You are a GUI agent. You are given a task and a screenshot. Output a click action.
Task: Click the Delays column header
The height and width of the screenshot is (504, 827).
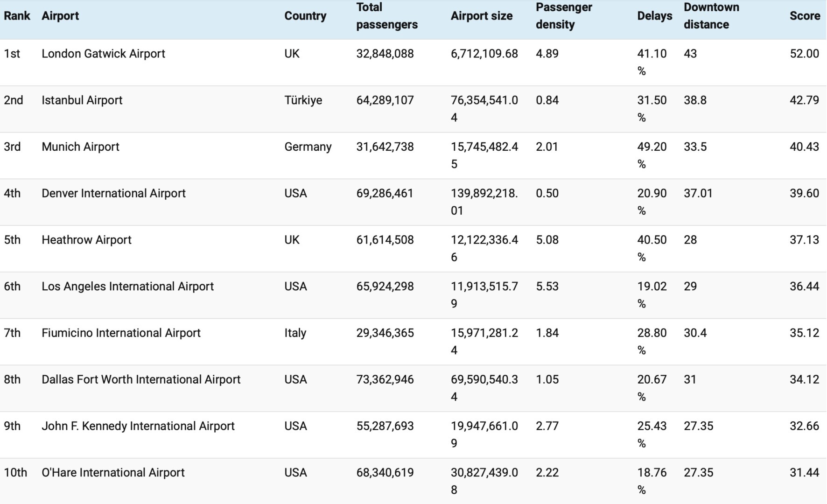click(x=654, y=16)
